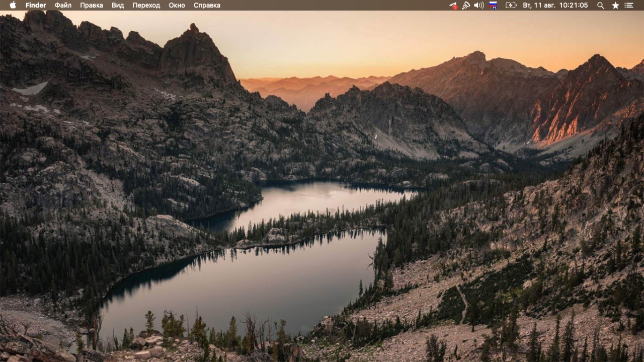Click the date and time display

555,5
